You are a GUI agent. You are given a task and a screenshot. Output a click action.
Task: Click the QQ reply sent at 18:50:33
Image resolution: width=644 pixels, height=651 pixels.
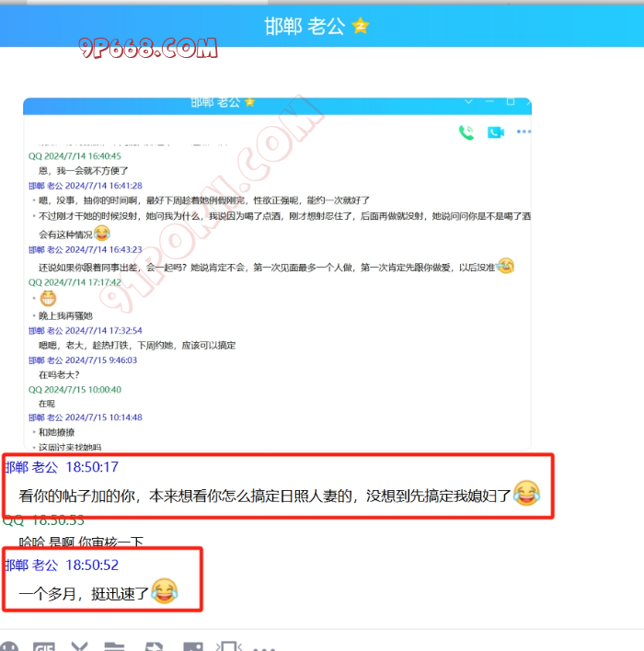pyautogui.click(x=81, y=542)
